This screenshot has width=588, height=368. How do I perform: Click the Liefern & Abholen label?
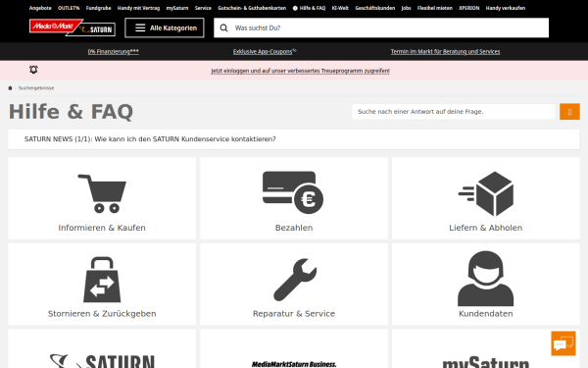[486, 228]
